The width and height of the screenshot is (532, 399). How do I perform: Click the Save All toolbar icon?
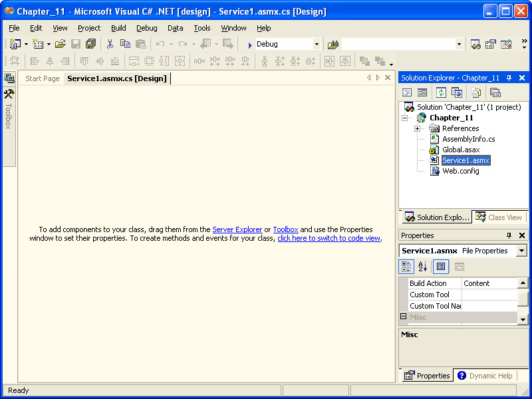point(90,44)
